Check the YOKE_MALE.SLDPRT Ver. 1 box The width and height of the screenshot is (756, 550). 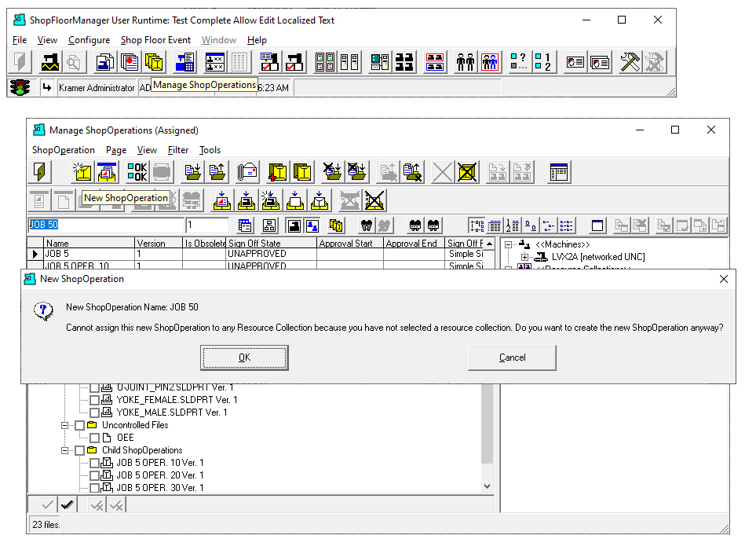click(x=94, y=412)
